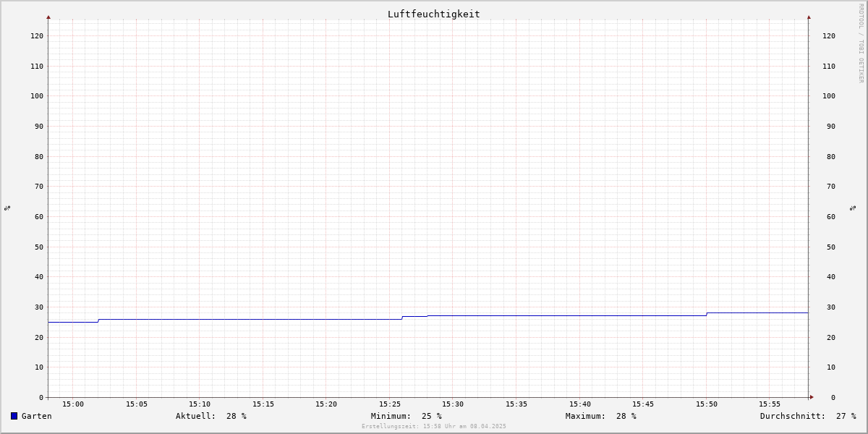Click the Erstellungszeit timestamp footer text
The height and width of the screenshot is (434, 868).
point(434,426)
